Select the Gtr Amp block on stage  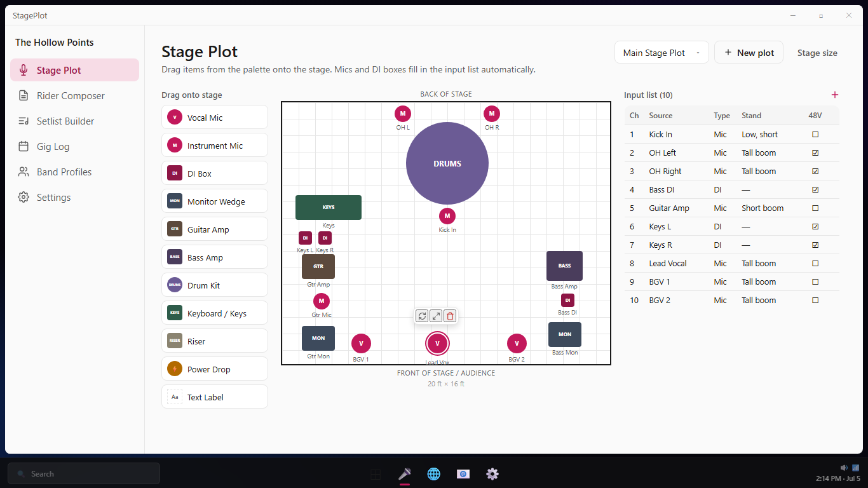(x=318, y=267)
